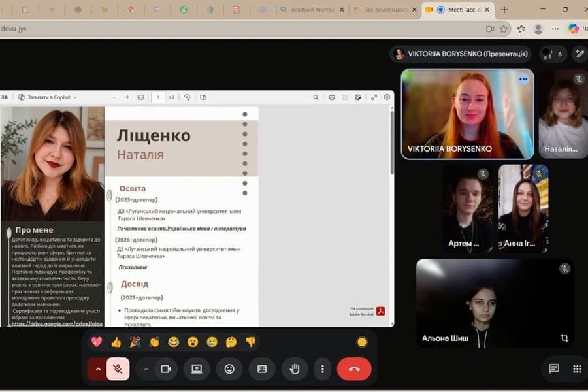
Task: Raise your hand in the meeting
Action: [x=295, y=369]
